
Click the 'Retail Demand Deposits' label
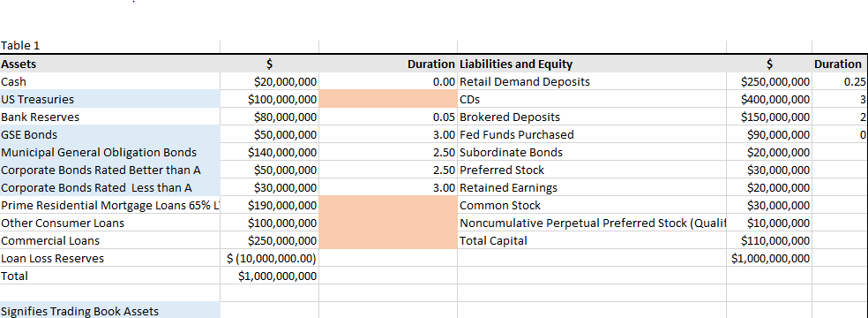[x=591, y=81]
